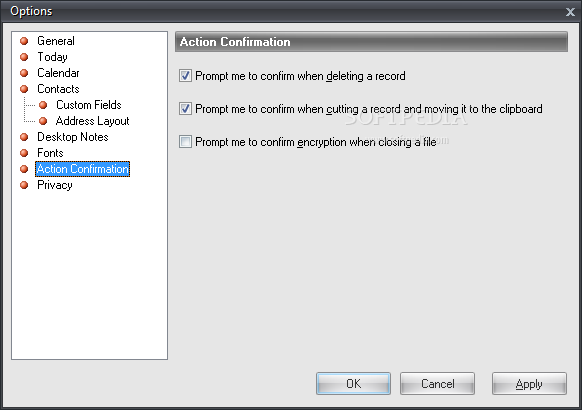Click the red bullet icon beside Today
The image size is (582, 410).
tap(24, 57)
